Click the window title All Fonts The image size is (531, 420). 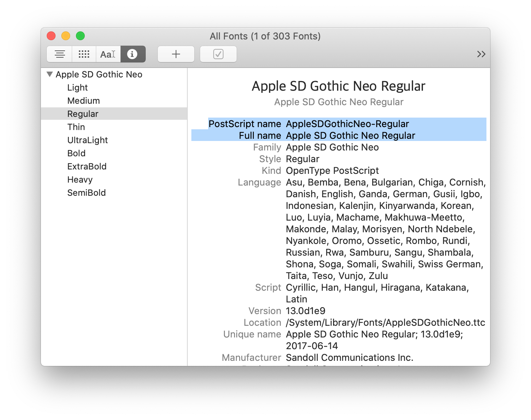coord(265,36)
